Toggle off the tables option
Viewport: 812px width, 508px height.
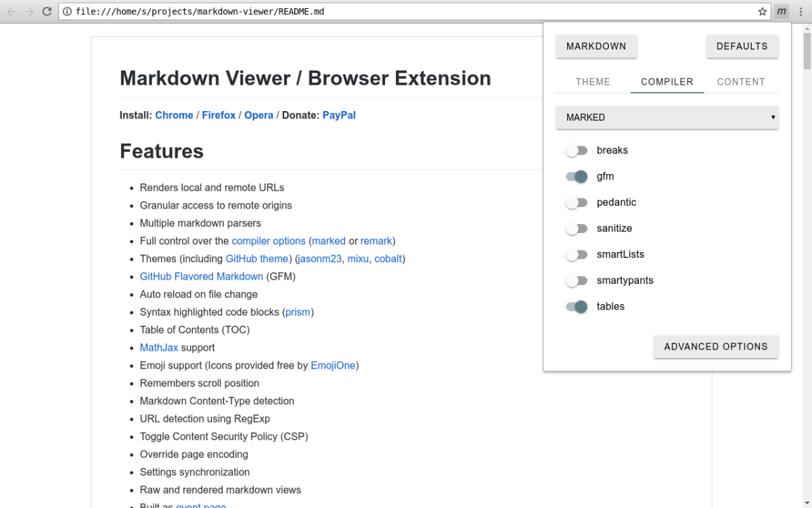point(577,306)
